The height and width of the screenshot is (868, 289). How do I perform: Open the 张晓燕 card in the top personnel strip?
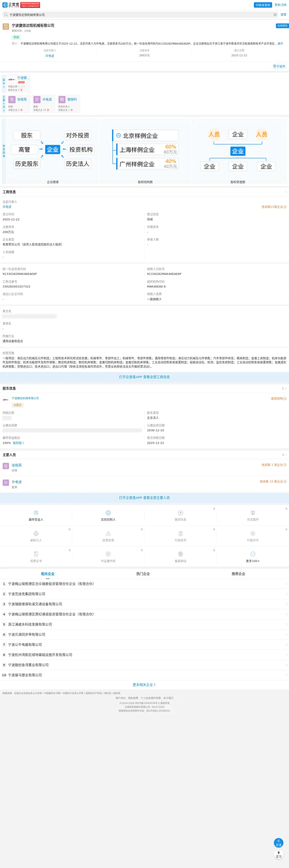tap(19, 104)
